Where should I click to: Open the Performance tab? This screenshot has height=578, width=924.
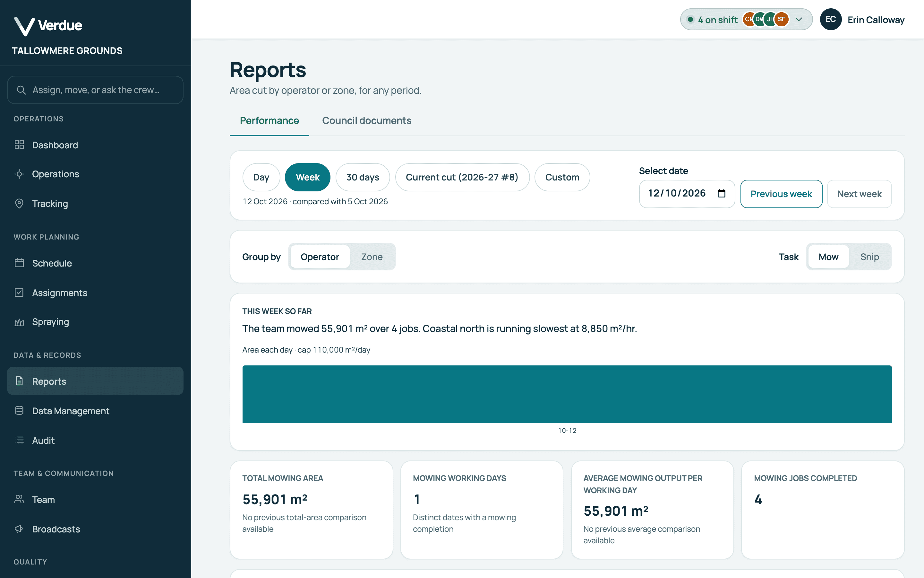click(x=269, y=120)
